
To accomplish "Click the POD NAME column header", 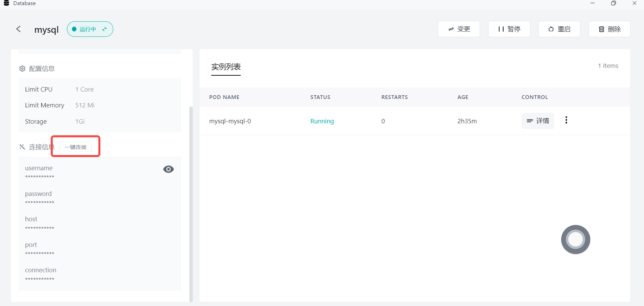I will [224, 97].
